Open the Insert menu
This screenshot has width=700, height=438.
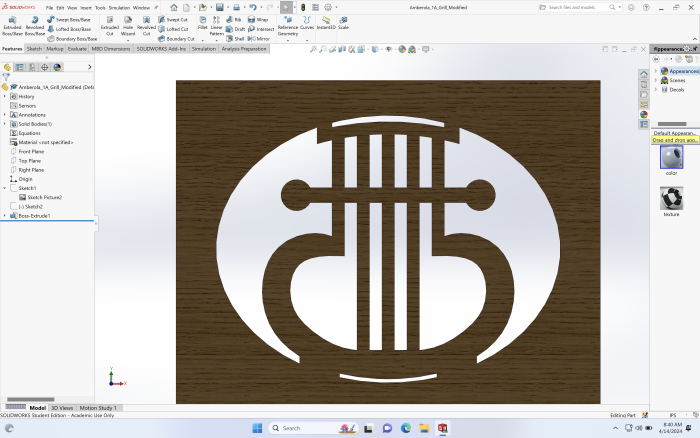tap(85, 7)
